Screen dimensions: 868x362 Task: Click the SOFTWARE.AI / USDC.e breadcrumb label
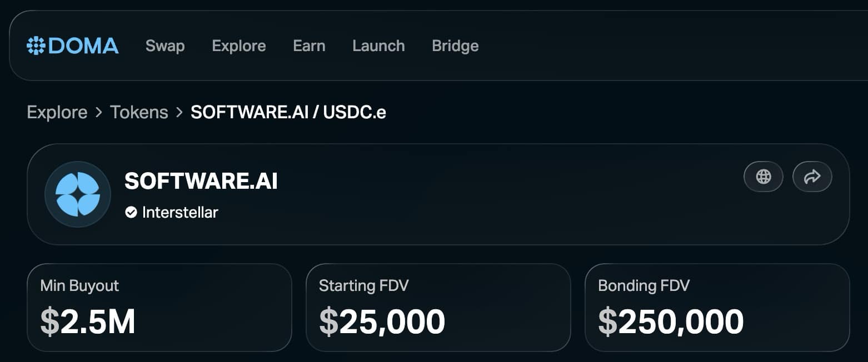point(288,112)
